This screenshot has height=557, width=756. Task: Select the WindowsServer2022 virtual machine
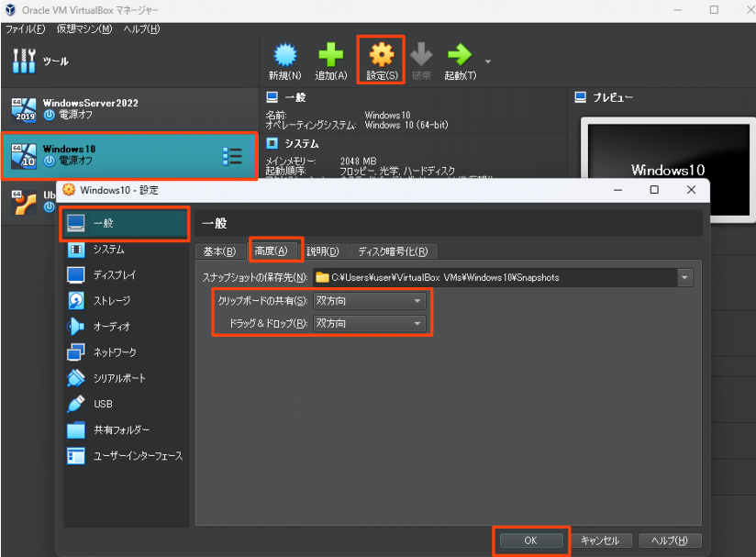click(129, 109)
